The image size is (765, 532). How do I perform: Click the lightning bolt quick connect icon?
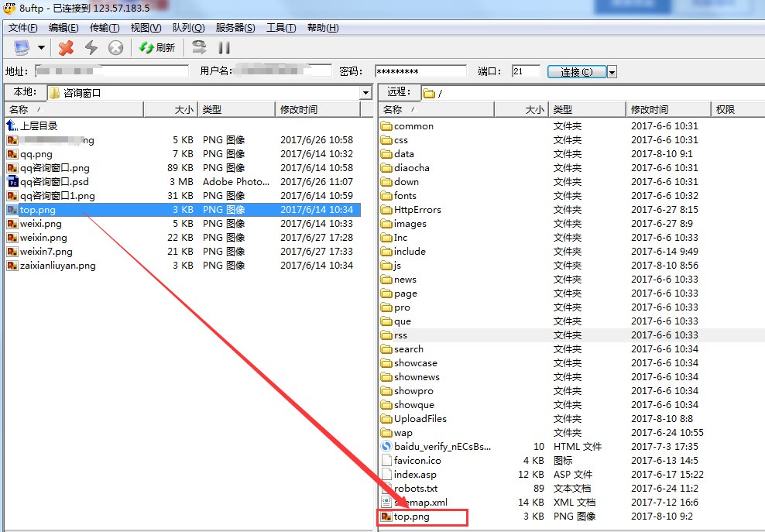click(x=91, y=48)
